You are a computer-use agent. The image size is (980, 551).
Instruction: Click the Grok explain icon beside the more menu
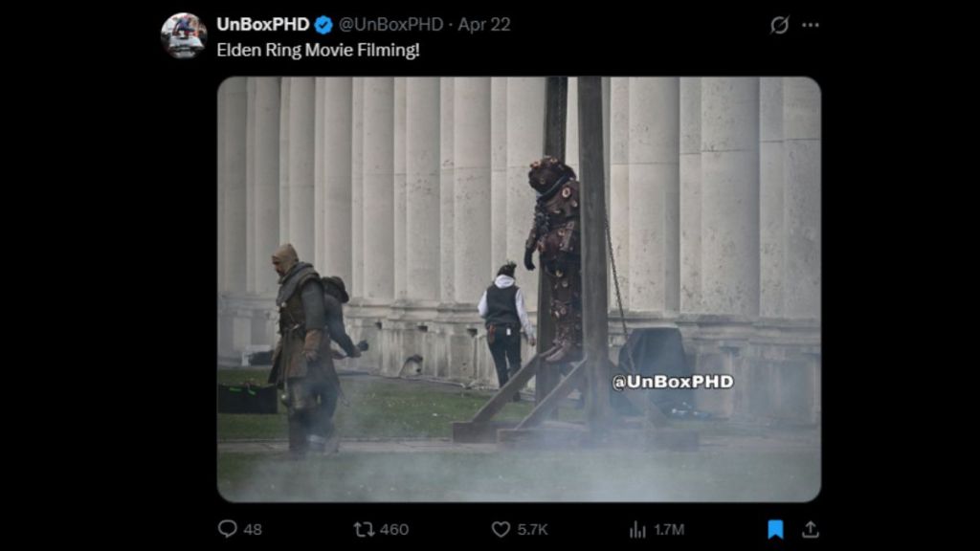[779, 25]
